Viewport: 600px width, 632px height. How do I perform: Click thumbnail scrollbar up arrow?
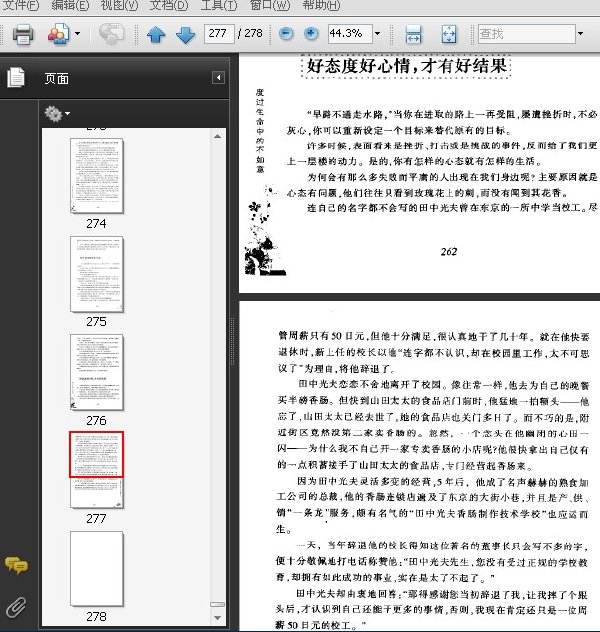[218, 136]
